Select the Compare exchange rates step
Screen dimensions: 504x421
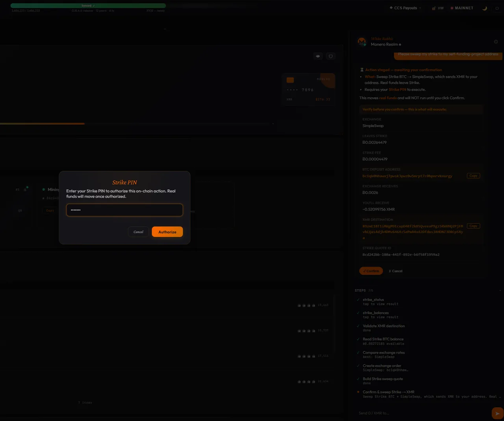384,355
